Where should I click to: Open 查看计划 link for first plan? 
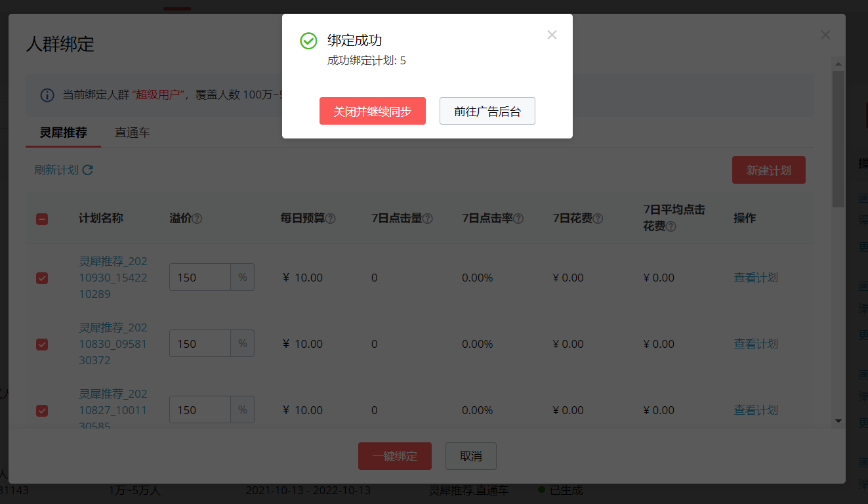coord(756,278)
